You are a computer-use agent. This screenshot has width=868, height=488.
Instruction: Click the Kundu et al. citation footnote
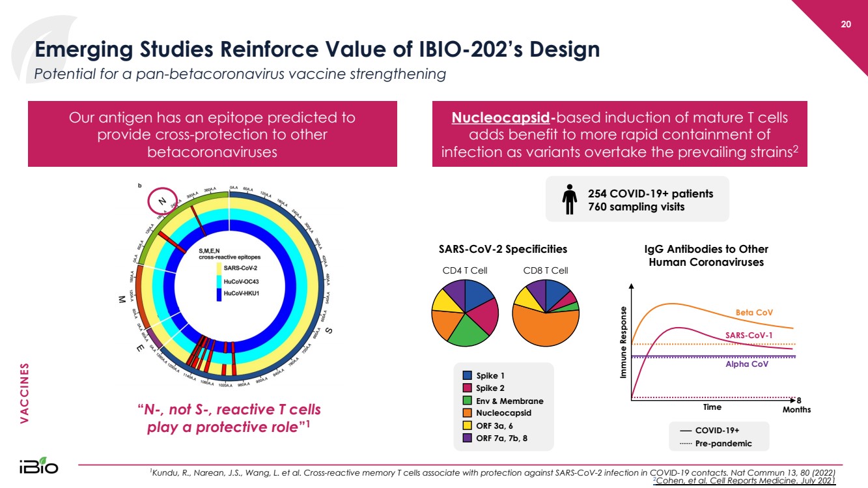pyautogui.click(x=492, y=472)
